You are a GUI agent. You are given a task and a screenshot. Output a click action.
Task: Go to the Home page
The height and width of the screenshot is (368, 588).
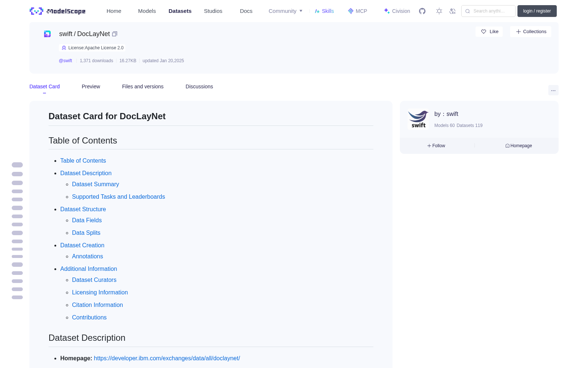tap(114, 11)
